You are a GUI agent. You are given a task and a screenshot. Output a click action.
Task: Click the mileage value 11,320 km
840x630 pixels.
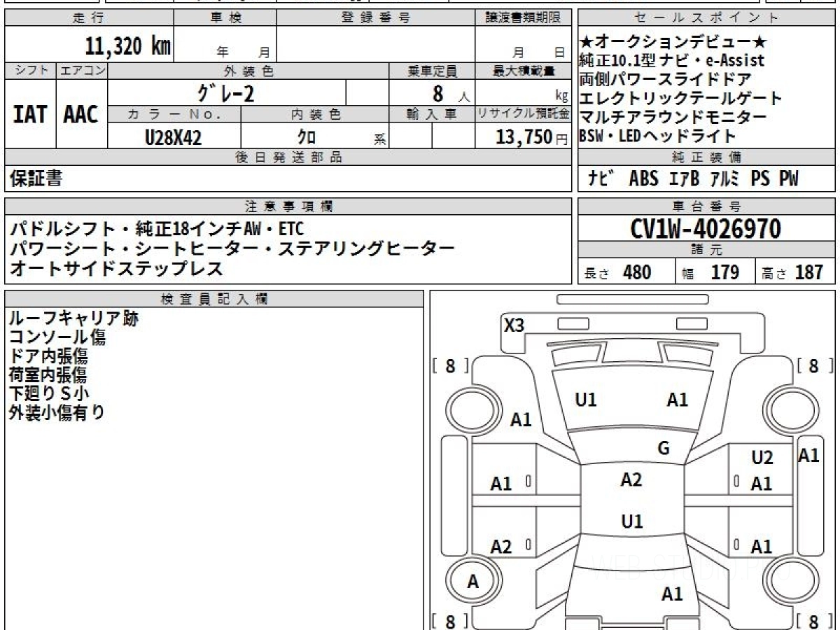pyautogui.click(x=127, y=46)
